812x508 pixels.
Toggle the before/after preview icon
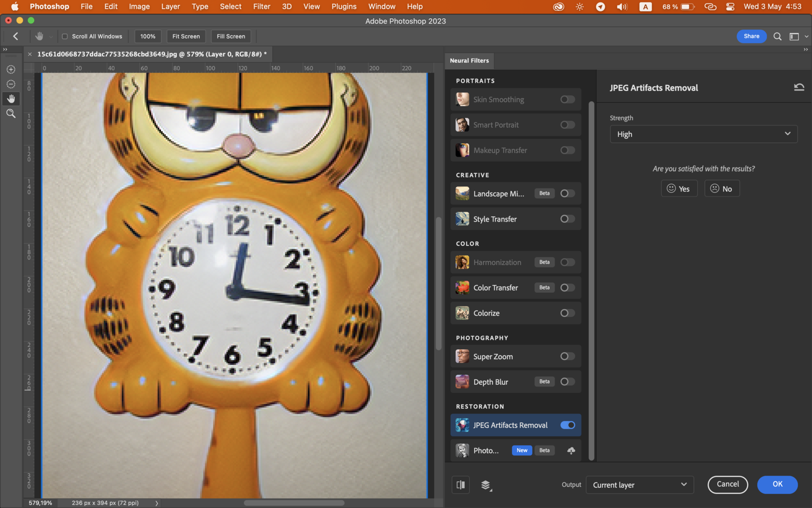461,485
